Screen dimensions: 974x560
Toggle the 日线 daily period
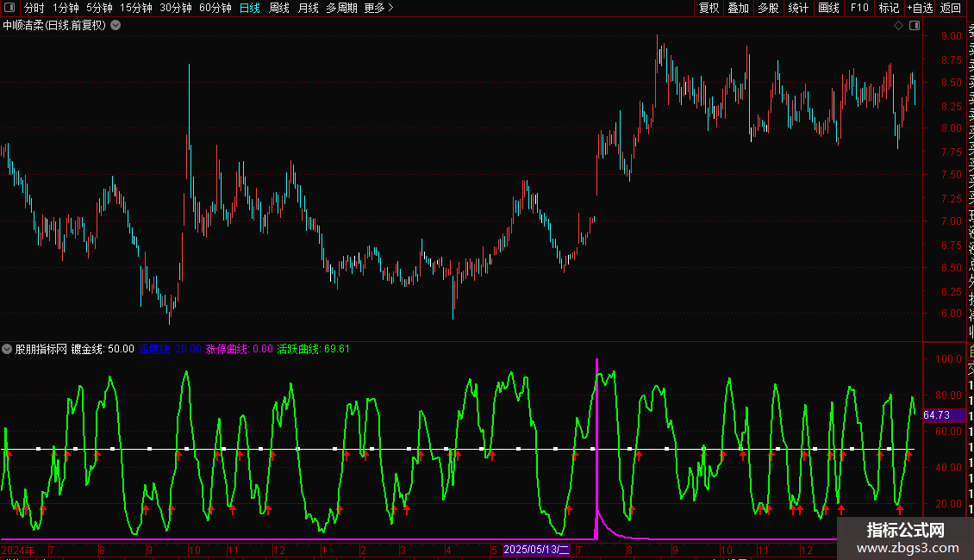pos(250,8)
